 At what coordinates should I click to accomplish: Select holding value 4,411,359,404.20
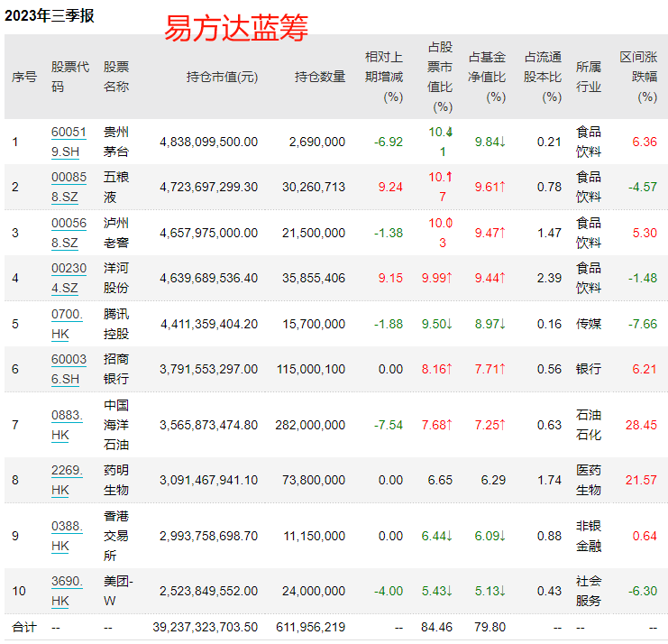[x=209, y=325]
